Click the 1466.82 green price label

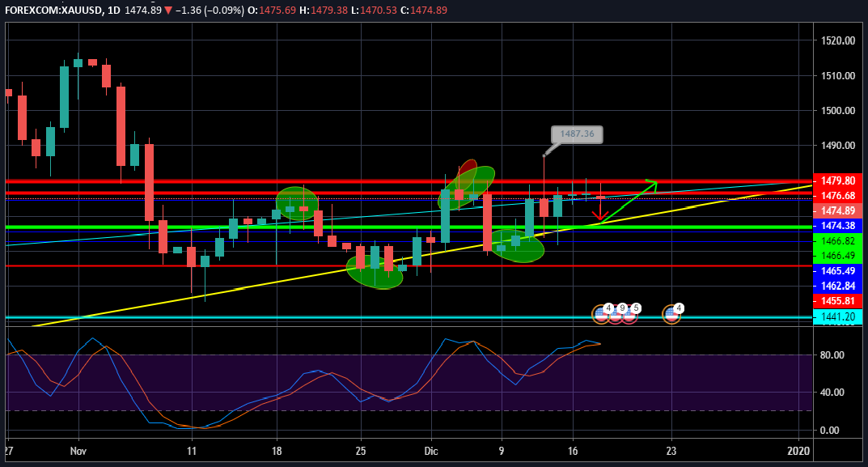click(838, 241)
